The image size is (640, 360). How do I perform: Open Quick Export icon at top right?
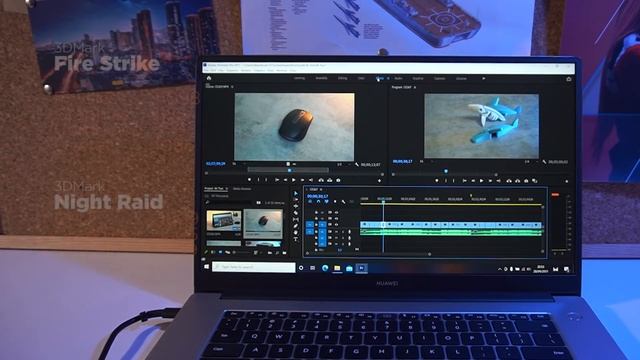(x=569, y=79)
